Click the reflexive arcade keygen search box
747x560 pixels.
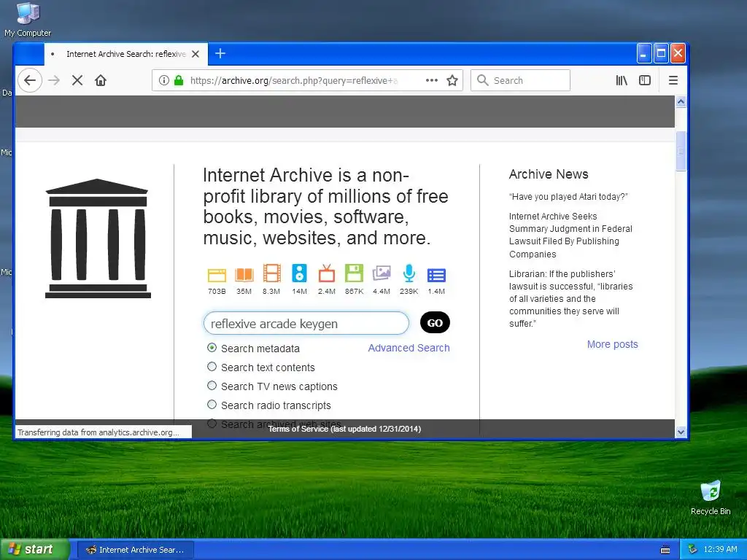[306, 323]
